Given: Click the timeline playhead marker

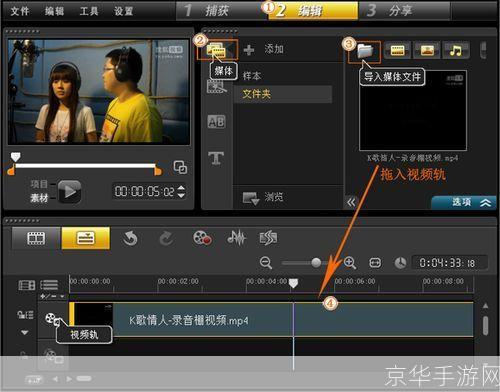Looking at the screenshot, I should pos(293,284).
